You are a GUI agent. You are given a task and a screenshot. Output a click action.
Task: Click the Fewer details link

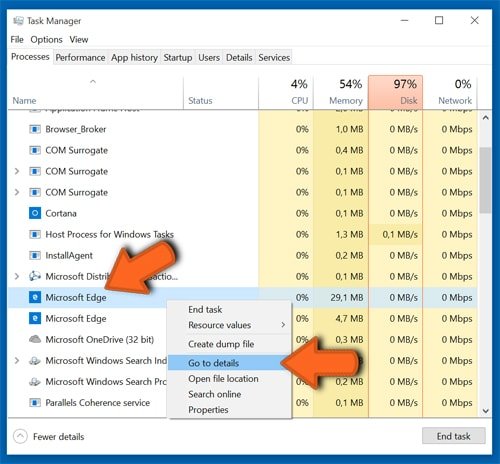tap(59, 437)
